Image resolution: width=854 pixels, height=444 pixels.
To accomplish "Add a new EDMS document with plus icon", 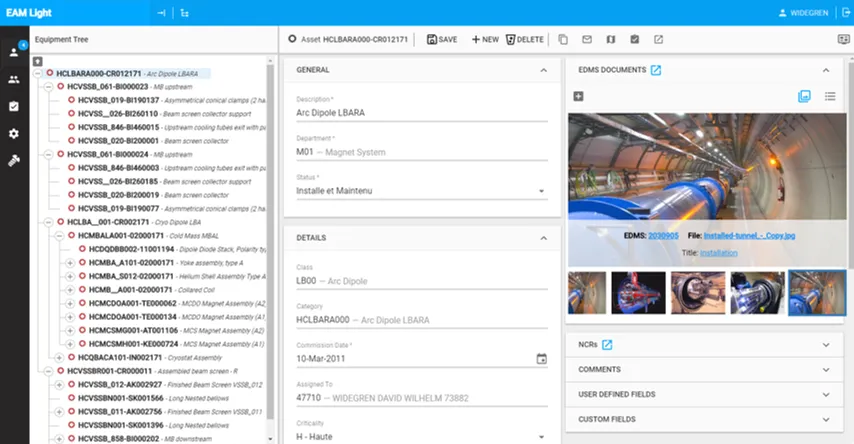I will (578, 96).
